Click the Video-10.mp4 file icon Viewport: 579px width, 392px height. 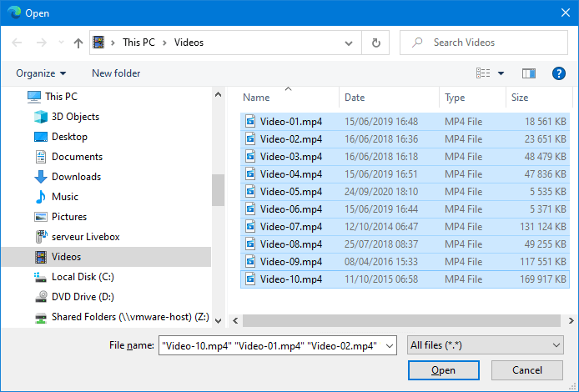coord(250,279)
